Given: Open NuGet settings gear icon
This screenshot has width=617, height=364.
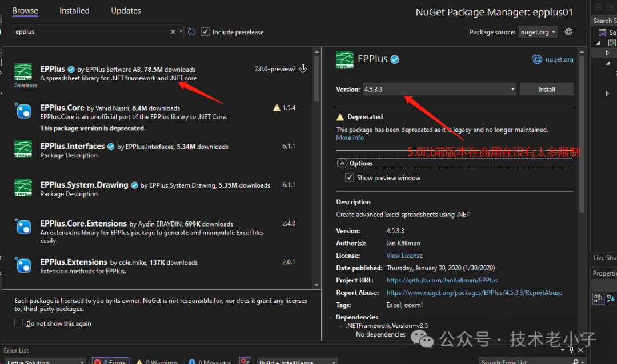Looking at the screenshot, I should click(x=568, y=31).
